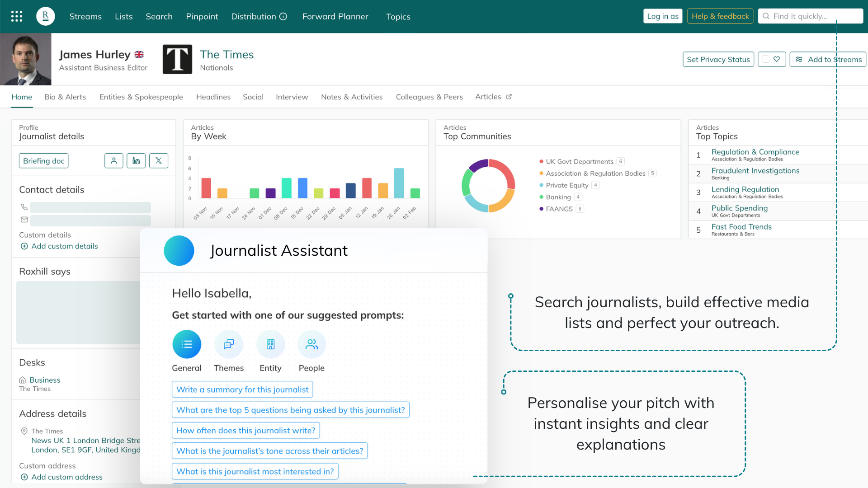868x488 pixels.
Task: Open the Forward Planner menu
Action: point(335,17)
